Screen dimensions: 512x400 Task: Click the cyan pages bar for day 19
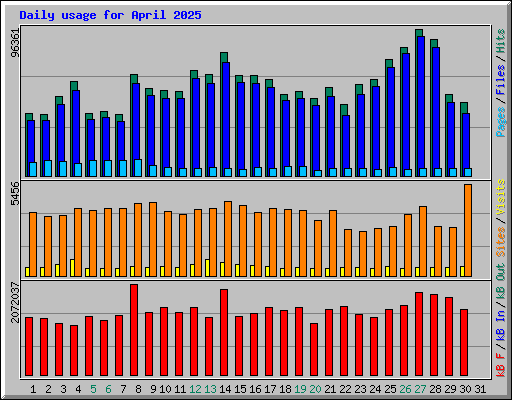(303, 171)
